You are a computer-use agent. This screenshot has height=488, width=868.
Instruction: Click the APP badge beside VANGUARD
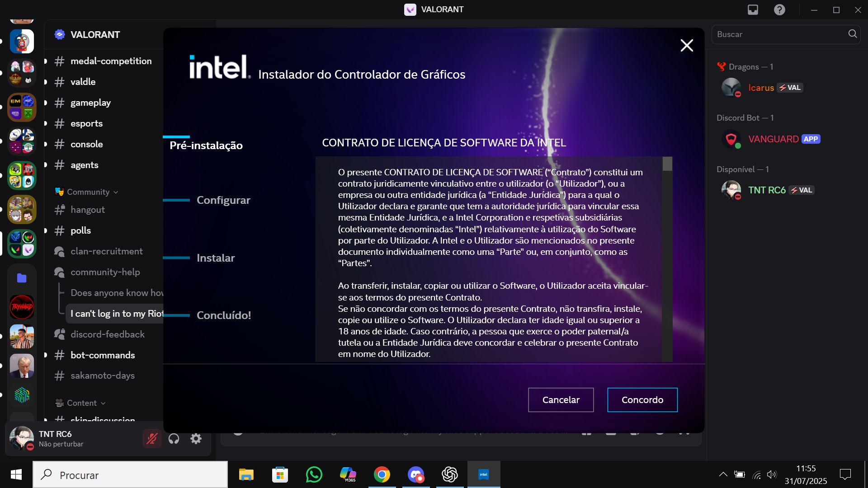[811, 139]
